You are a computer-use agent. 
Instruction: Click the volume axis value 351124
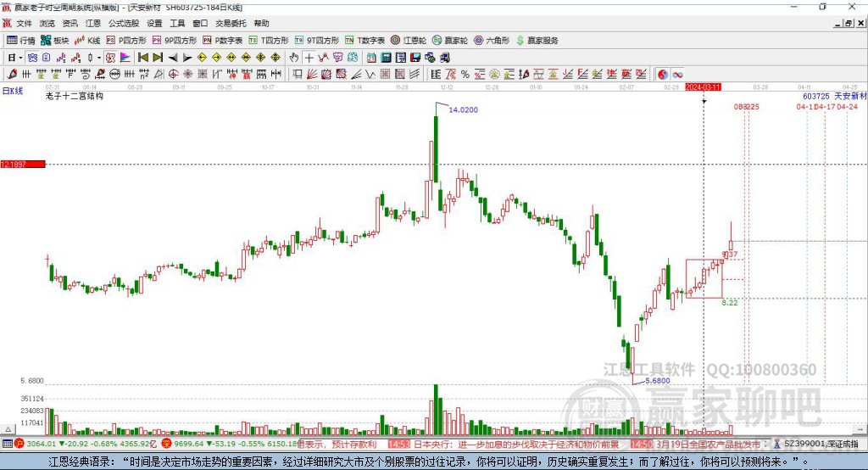(32, 399)
